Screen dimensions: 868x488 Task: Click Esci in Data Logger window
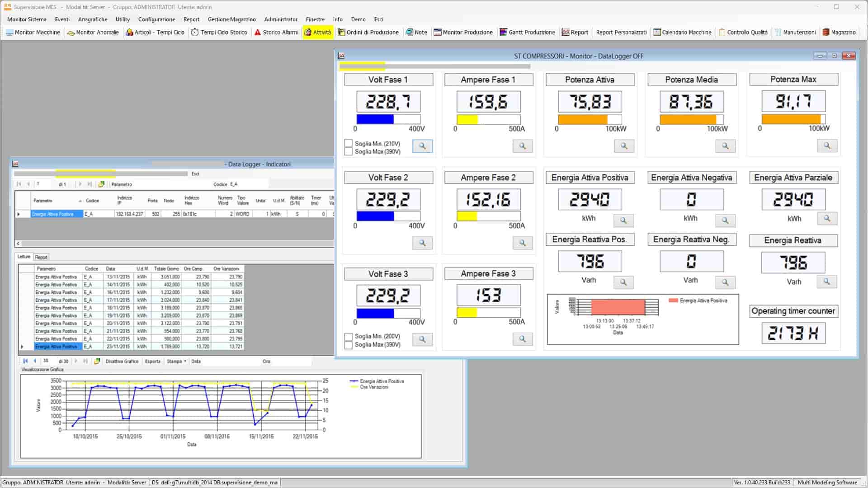click(x=195, y=174)
